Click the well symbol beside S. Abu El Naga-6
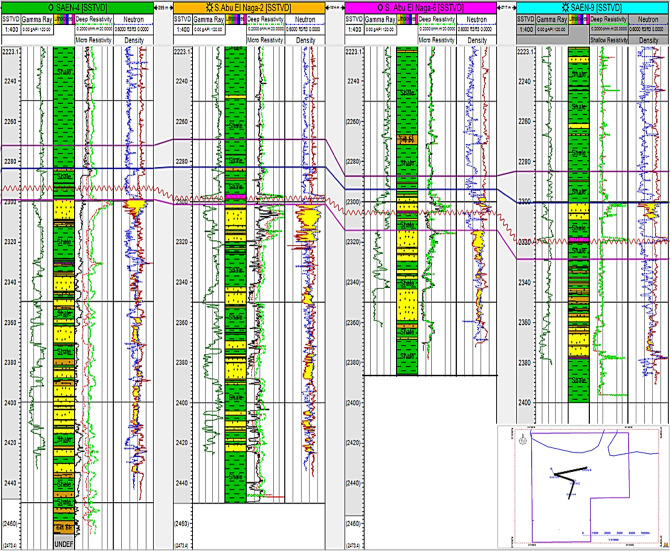Image resolution: width=670 pixels, height=551 pixels. pos(381,7)
